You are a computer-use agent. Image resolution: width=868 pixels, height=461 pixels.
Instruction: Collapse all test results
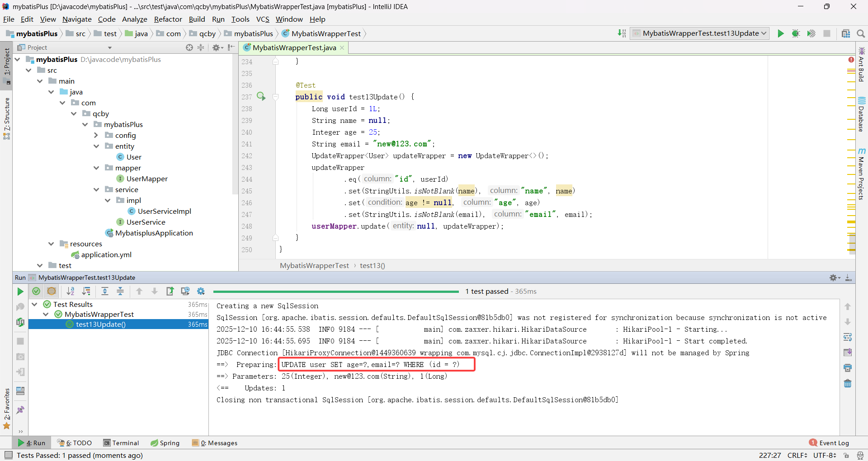coord(120,292)
